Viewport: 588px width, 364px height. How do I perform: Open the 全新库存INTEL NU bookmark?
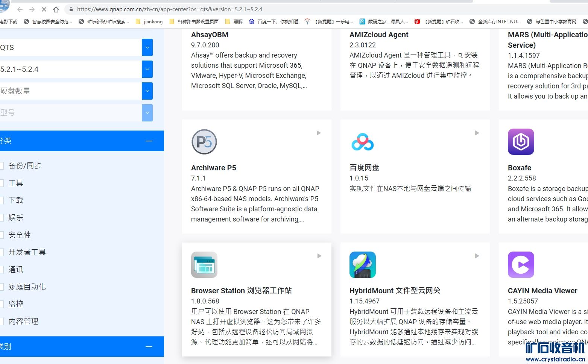point(495,21)
